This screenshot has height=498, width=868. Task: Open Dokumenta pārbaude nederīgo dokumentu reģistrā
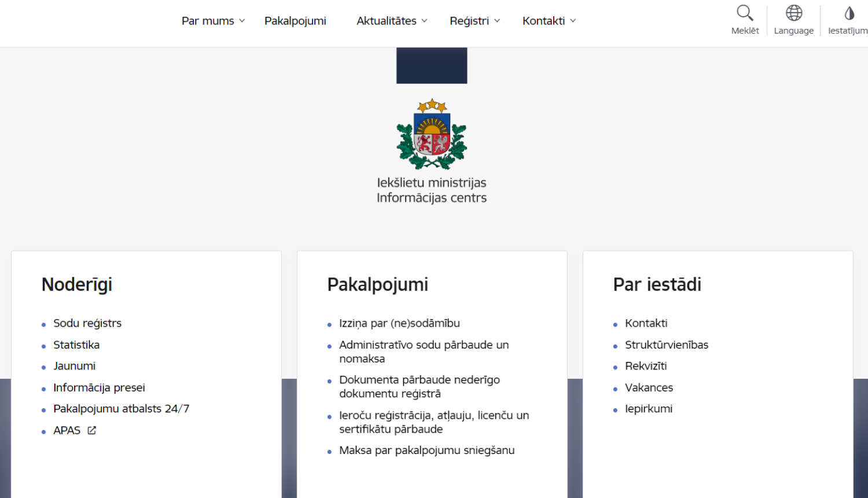420,387
